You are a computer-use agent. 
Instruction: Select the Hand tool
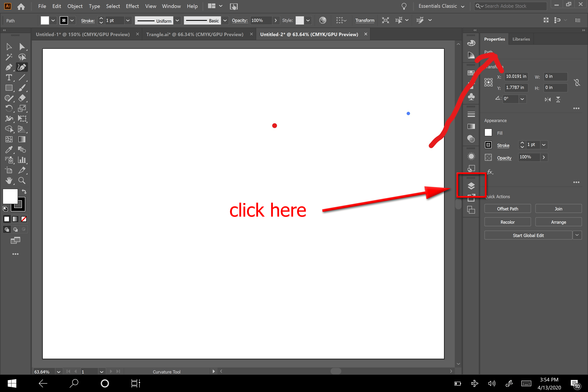9,181
